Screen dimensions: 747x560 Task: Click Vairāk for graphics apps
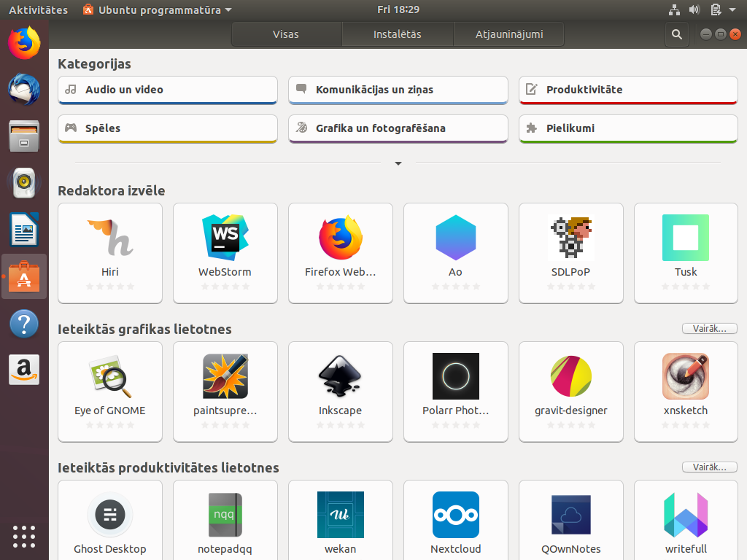709,329
